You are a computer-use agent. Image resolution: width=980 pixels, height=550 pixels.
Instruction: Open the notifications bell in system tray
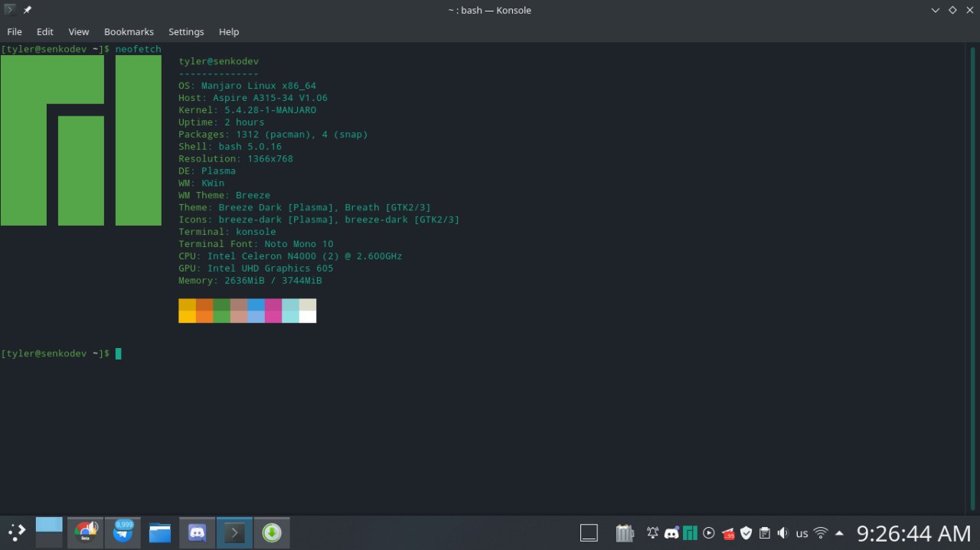click(x=653, y=532)
